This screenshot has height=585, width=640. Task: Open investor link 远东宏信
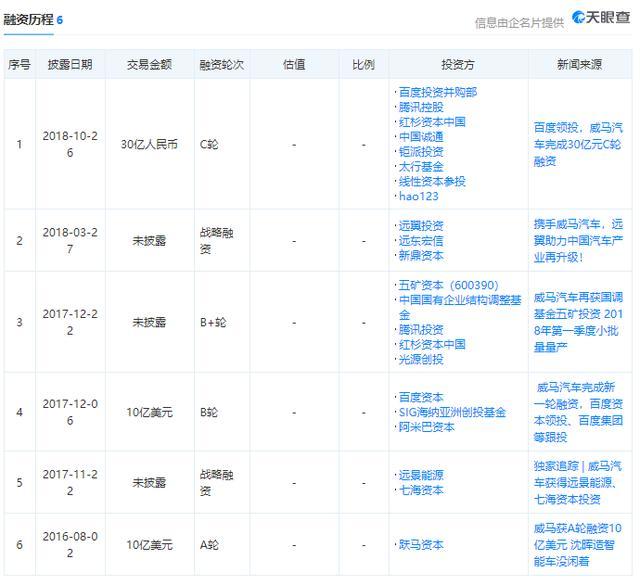tap(421, 241)
